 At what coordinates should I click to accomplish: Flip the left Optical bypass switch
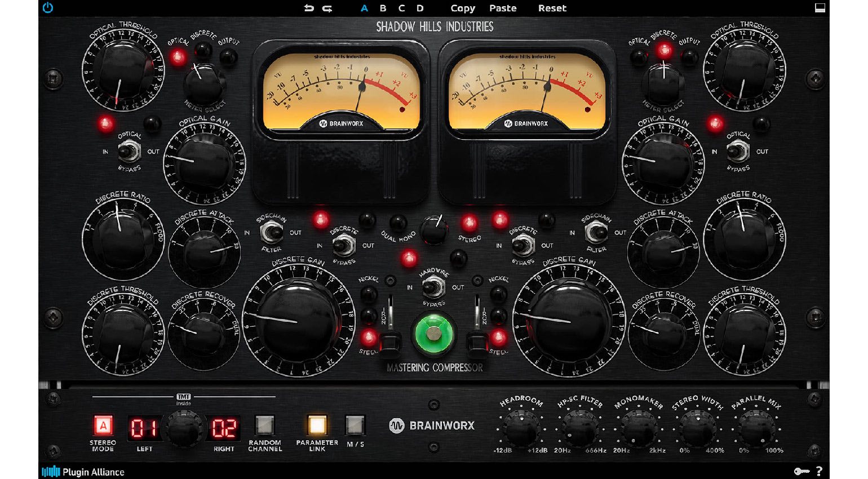(129, 151)
